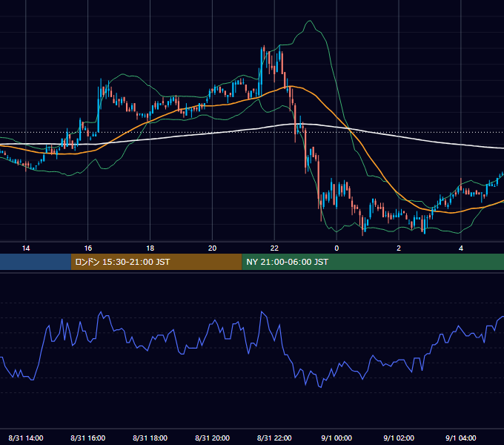
Task: Click the hour label 20 on price axis
Action: click(212, 248)
